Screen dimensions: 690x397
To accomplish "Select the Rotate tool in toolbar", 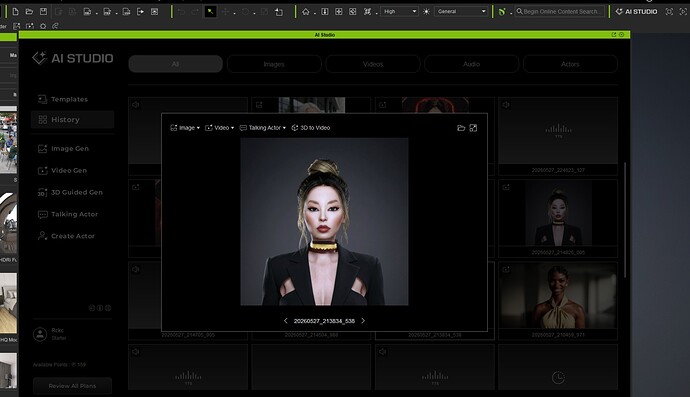I will point(246,12).
